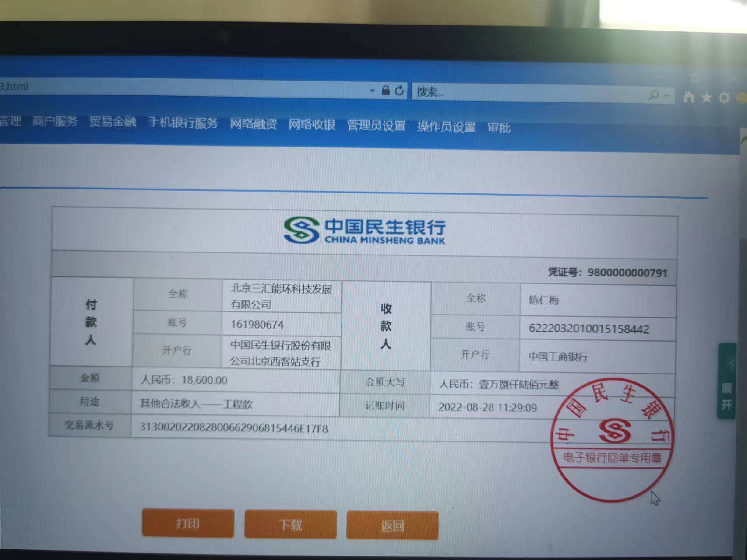Open the 商户服务 menu

[x=55, y=121]
